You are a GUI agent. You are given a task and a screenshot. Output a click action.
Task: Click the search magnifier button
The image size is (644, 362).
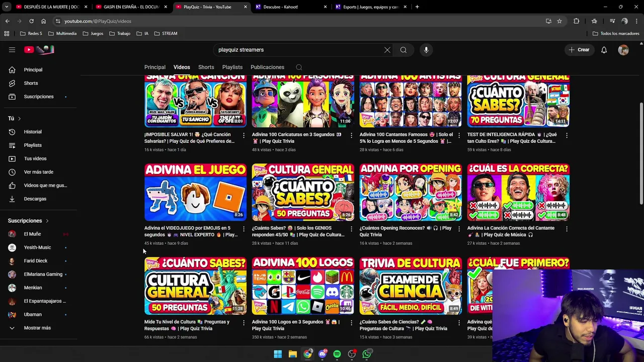point(404,50)
